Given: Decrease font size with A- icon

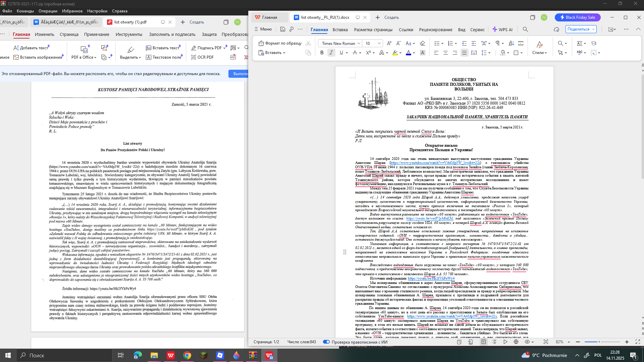Looking at the screenshot, I should pyautogui.click(x=398, y=43).
